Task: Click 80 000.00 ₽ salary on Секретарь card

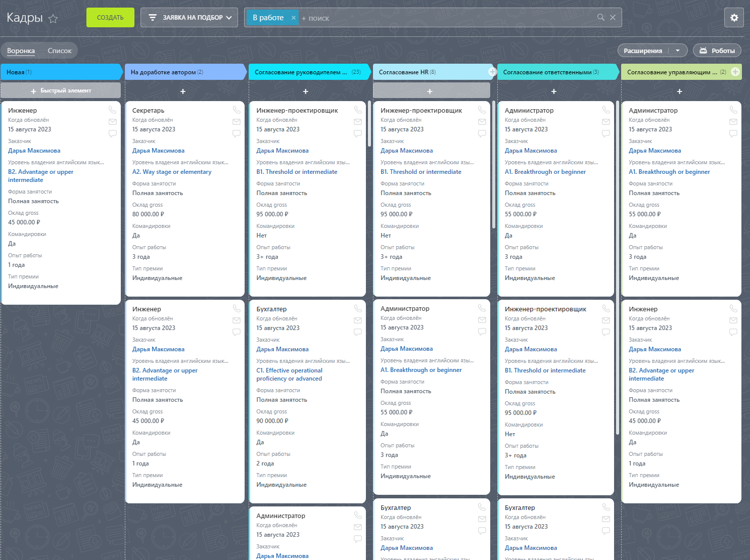Action: click(148, 214)
